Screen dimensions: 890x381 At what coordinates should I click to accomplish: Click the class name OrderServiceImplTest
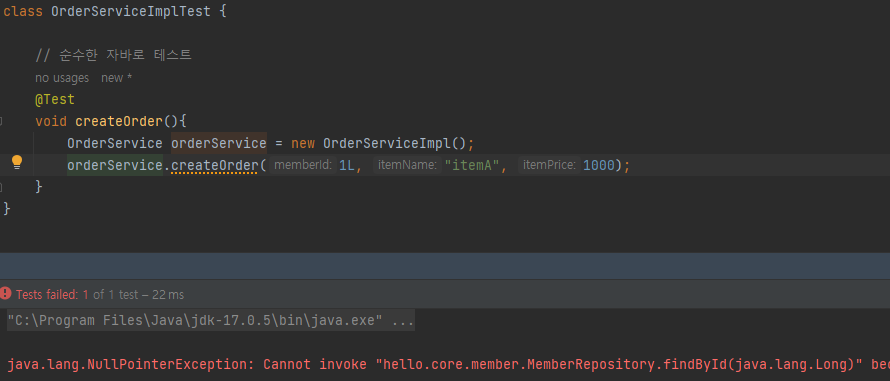pyautogui.click(x=131, y=11)
